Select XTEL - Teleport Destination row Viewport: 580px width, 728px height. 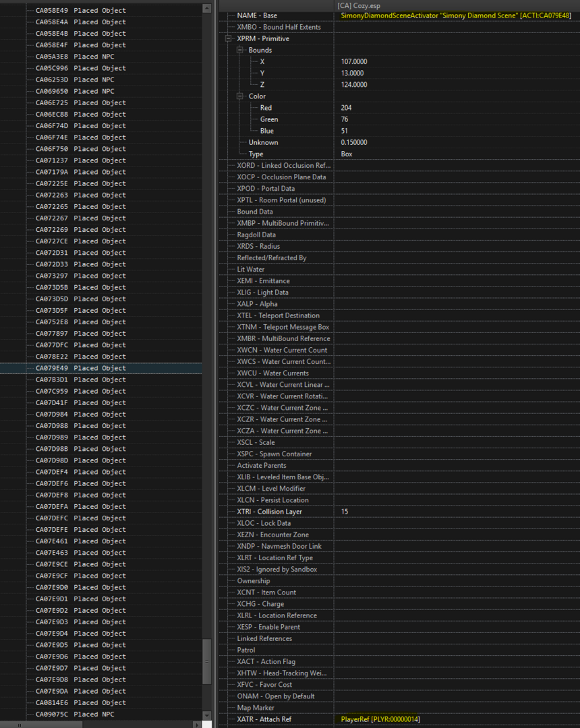pos(399,315)
